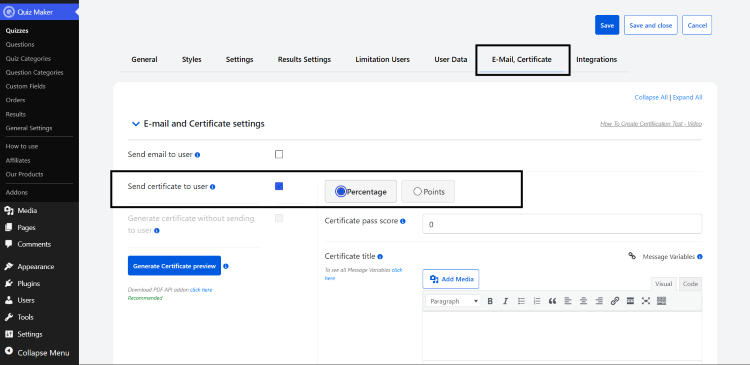The height and width of the screenshot is (365, 750).
Task: Click info icon beside Certificate pass score
Action: [403, 221]
